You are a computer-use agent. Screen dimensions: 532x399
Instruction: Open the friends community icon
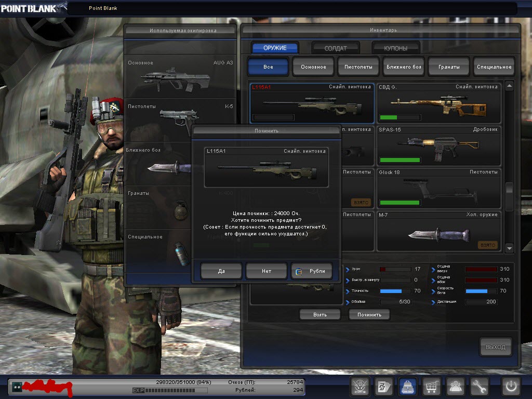point(456,387)
